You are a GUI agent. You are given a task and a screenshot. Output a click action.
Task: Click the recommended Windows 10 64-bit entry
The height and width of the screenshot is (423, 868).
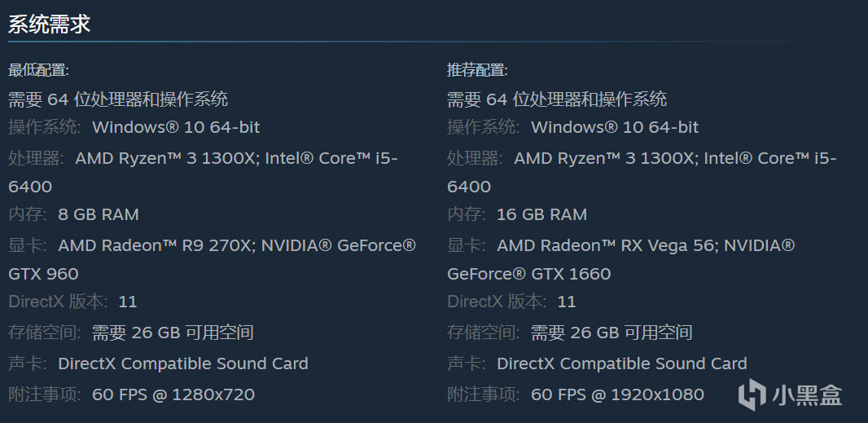[x=615, y=127]
